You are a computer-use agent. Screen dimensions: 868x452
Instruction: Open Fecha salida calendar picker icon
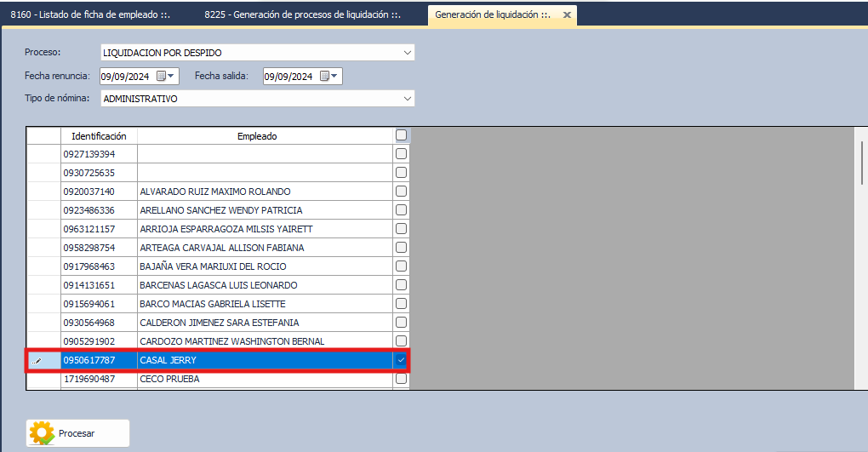coord(324,77)
